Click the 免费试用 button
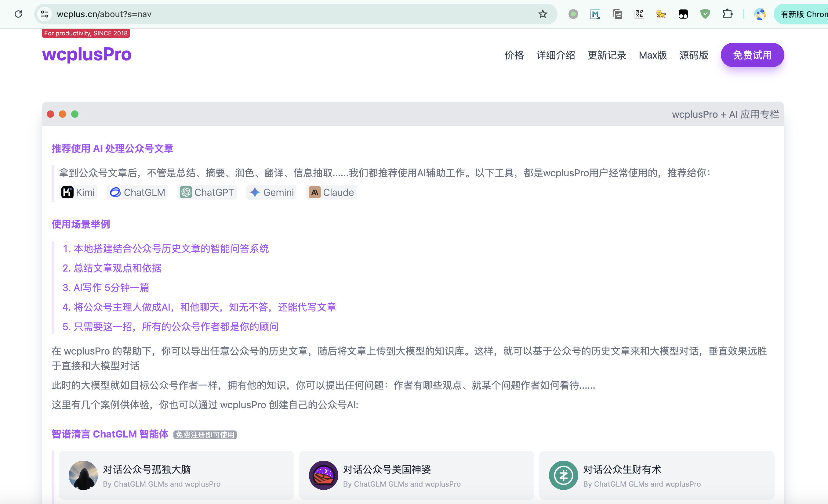 click(x=752, y=55)
